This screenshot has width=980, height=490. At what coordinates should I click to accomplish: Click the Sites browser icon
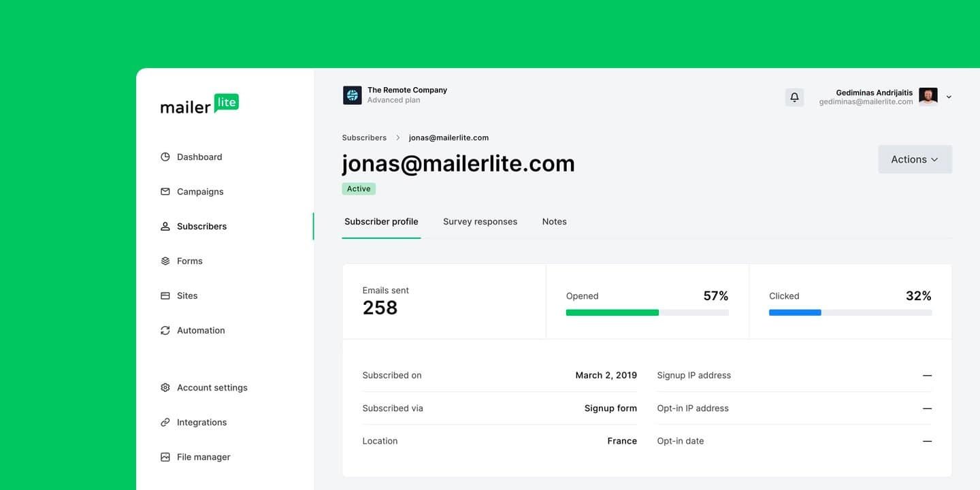pyautogui.click(x=165, y=295)
